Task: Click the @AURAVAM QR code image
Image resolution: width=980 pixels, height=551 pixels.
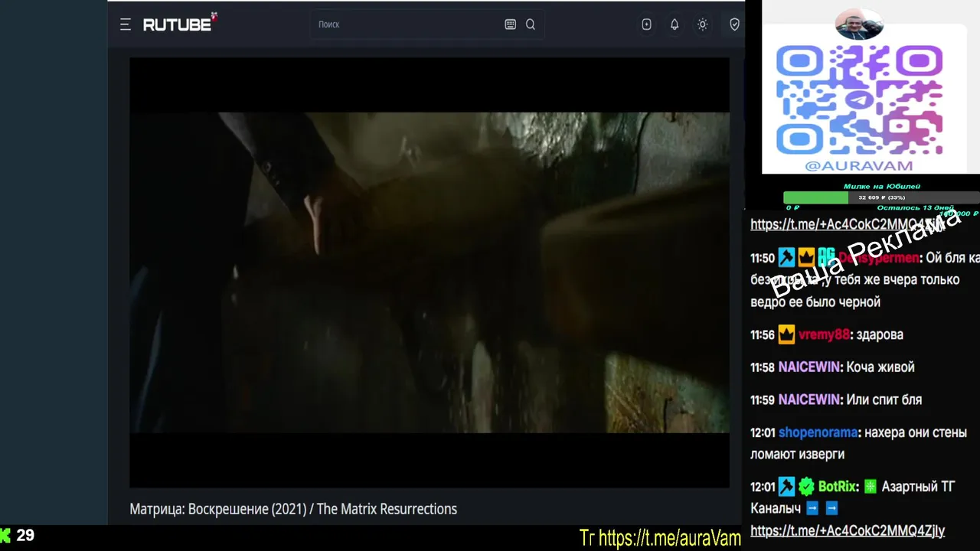Action: pos(859,100)
